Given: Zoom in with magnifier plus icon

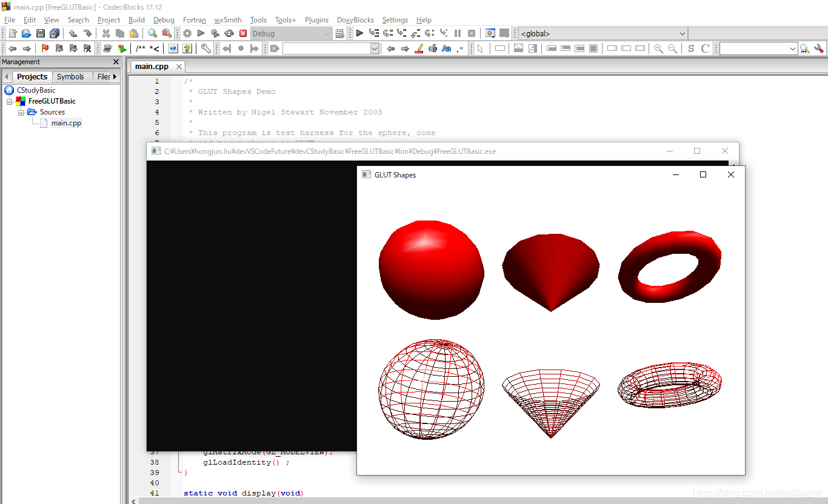Looking at the screenshot, I should [x=658, y=48].
